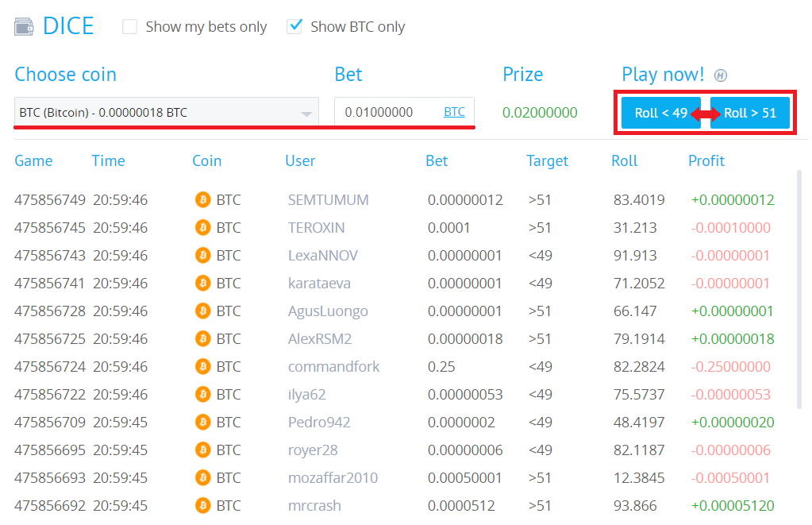812x525 pixels.
Task: Click the DICE wallet icon in header
Action: coord(24,26)
